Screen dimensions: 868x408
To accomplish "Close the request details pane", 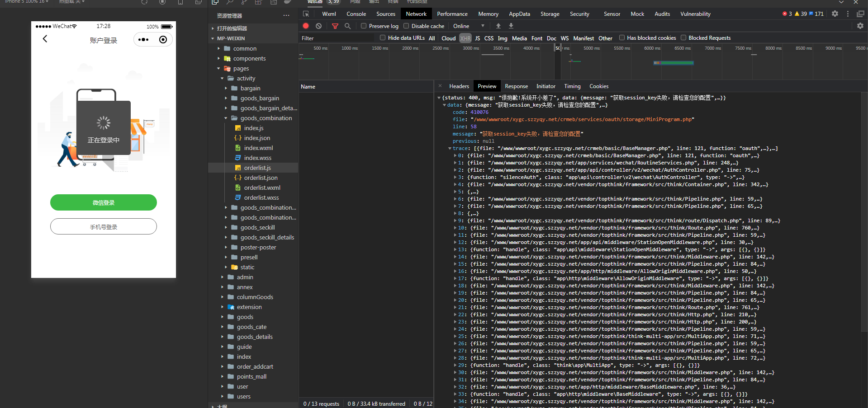I will click(440, 86).
